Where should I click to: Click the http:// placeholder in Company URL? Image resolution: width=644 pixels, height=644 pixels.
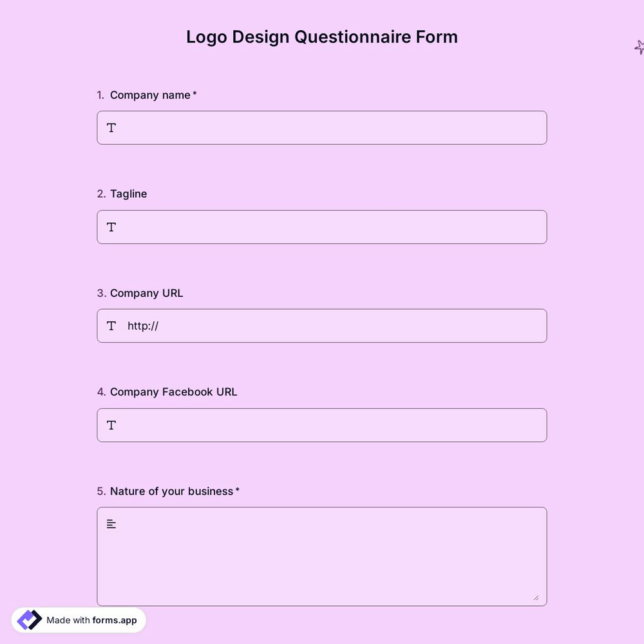tap(142, 326)
